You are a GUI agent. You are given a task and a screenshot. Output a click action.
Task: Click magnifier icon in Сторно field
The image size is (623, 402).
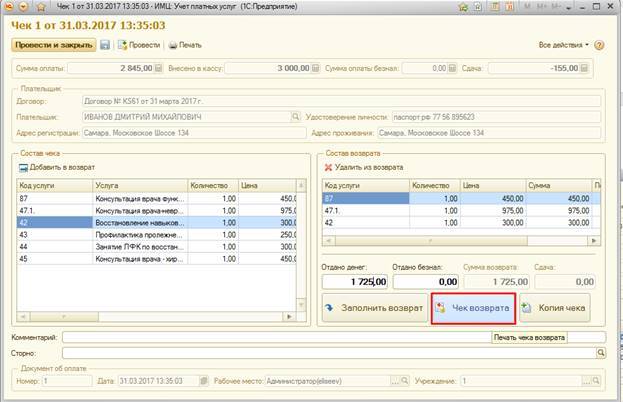600,353
